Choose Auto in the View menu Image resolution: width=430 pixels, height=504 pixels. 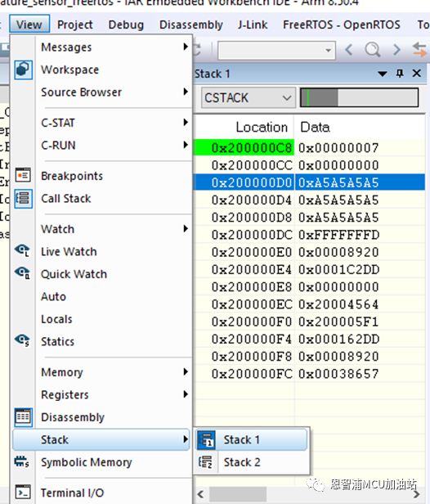pos(53,296)
